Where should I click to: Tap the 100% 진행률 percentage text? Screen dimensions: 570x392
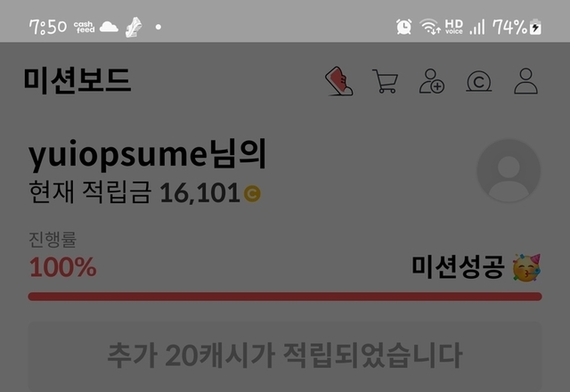63,267
